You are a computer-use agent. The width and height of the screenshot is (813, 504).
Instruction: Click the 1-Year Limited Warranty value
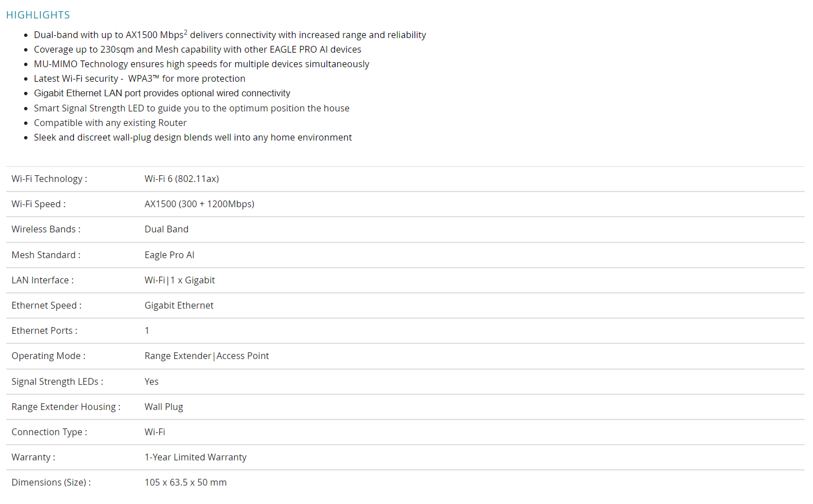[196, 457]
